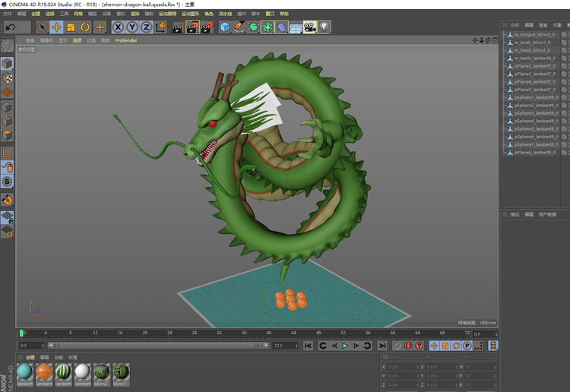Image resolution: width=570 pixels, height=392 pixels.
Task: Toggle the Snap S button
Action: [7, 182]
